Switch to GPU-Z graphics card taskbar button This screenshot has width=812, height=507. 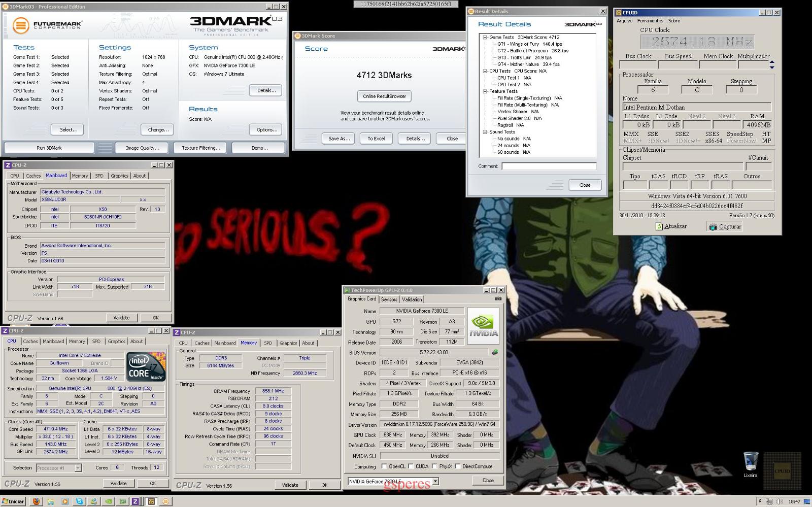123,501
